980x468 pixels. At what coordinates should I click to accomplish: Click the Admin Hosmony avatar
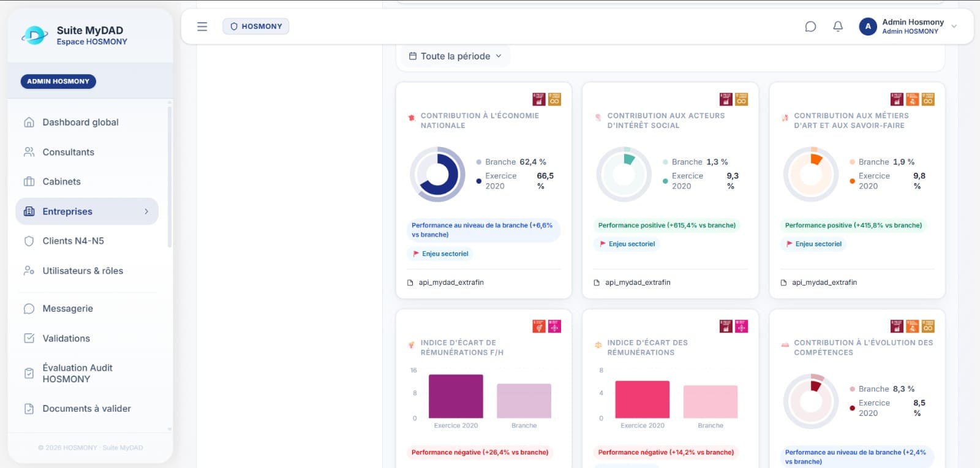(x=867, y=26)
